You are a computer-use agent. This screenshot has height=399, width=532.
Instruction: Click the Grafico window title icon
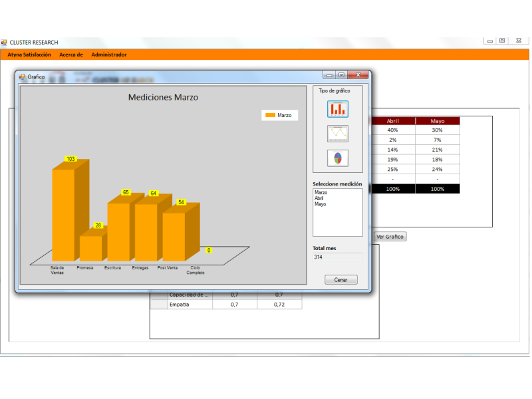(x=22, y=76)
